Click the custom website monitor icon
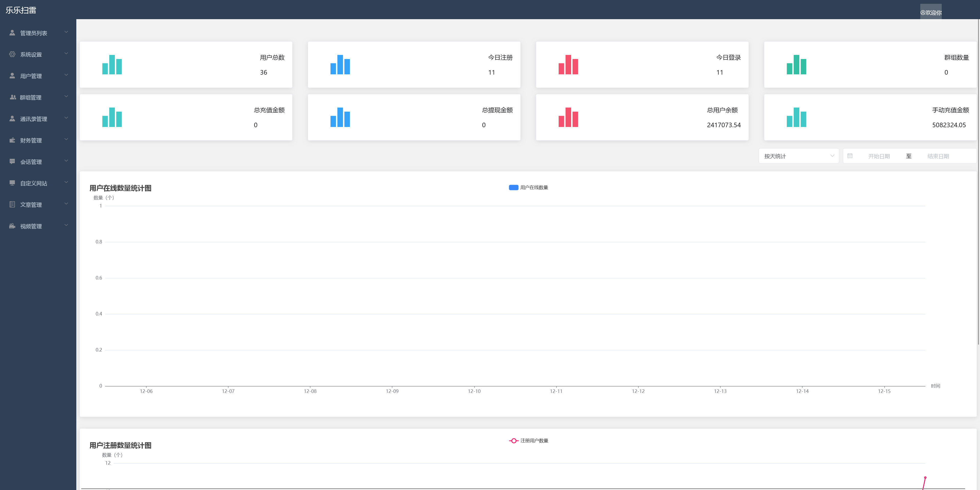The width and height of the screenshot is (980, 490). point(12,183)
